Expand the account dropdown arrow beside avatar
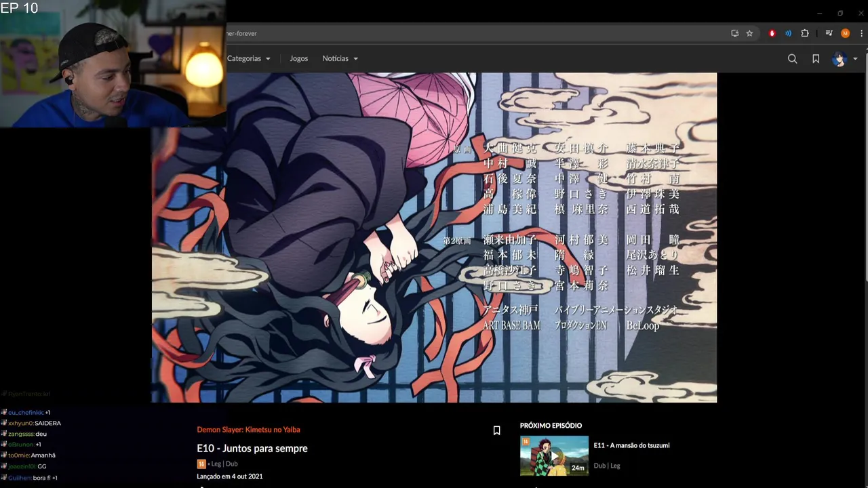The width and height of the screenshot is (868, 488). (855, 59)
